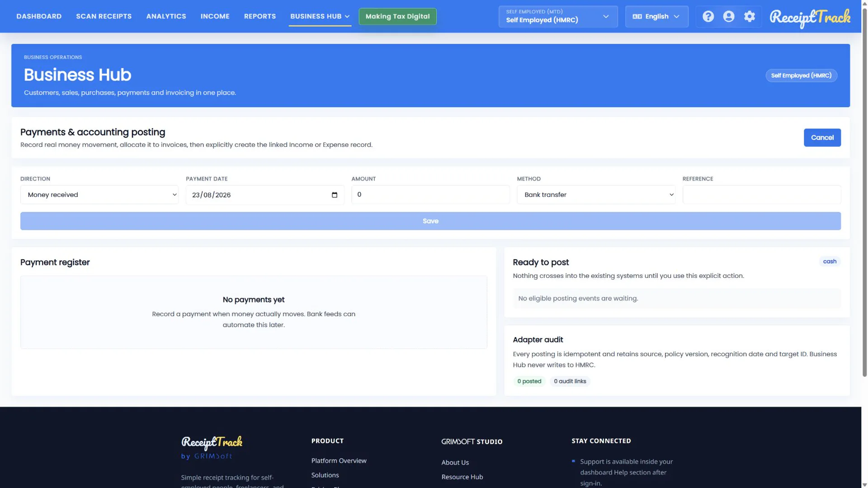Click the Self Employed (HMRC) badge in banner
868x488 pixels.
coord(801,75)
